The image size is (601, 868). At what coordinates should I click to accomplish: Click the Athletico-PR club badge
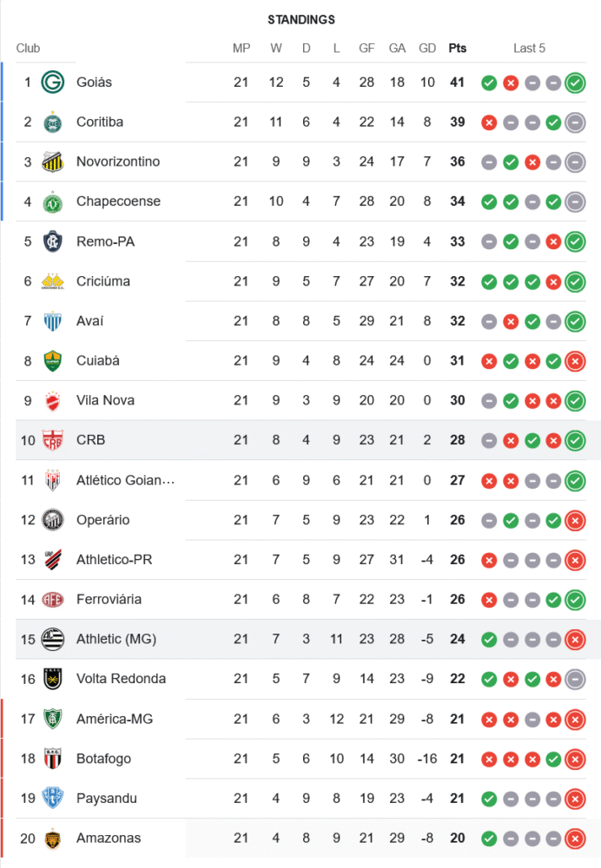pyautogui.click(x=54, y=560)
